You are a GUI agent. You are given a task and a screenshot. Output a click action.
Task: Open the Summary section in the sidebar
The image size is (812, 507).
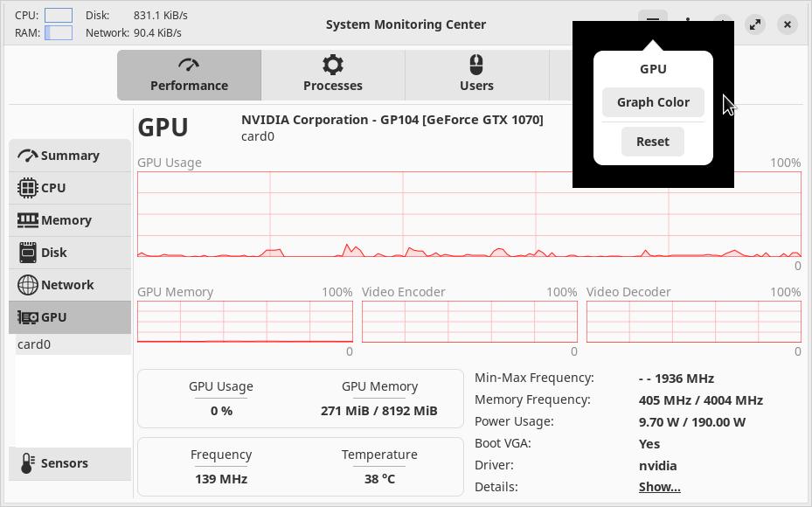[x=70, y=156]
